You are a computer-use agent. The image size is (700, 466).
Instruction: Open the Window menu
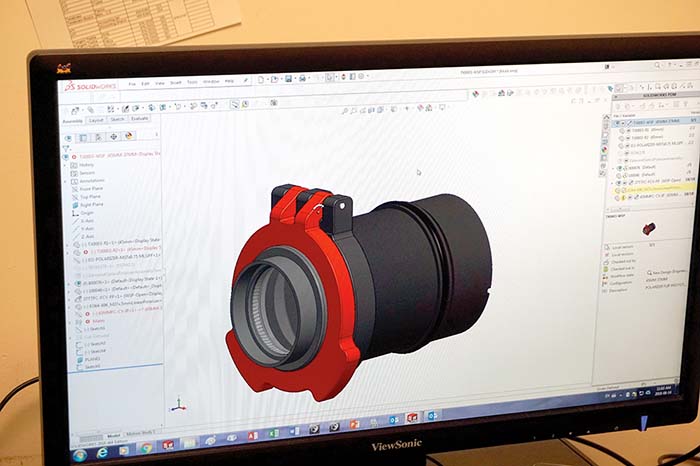coord(211,82)
